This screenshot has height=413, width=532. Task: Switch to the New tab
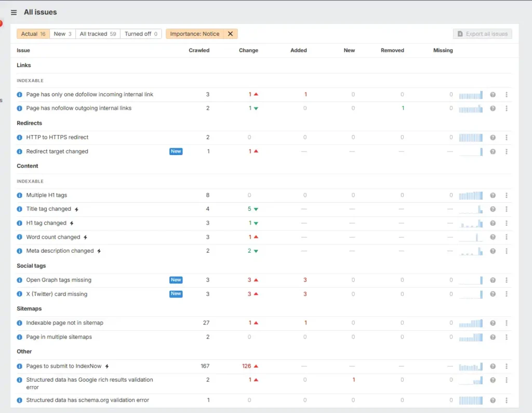click(62, 34)
